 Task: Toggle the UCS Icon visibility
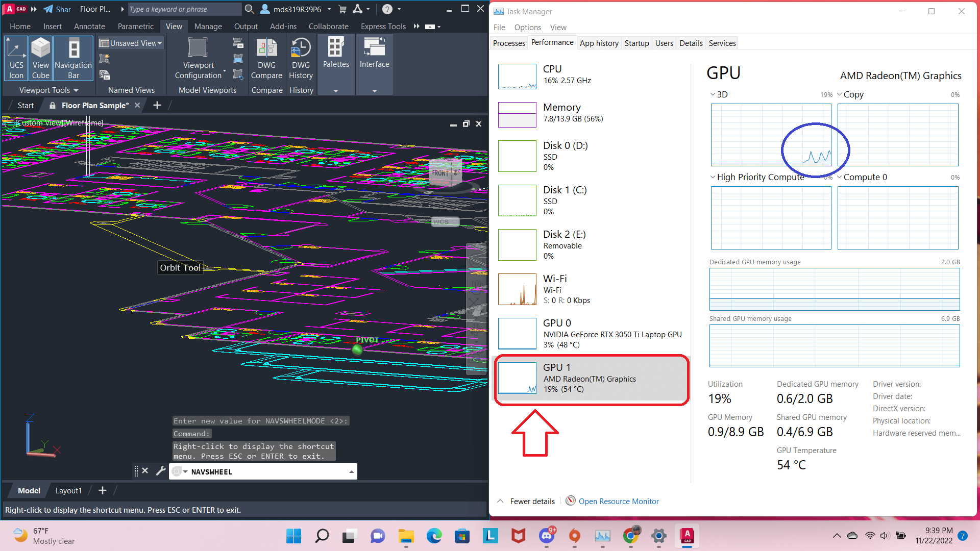[x=16, y=58]
